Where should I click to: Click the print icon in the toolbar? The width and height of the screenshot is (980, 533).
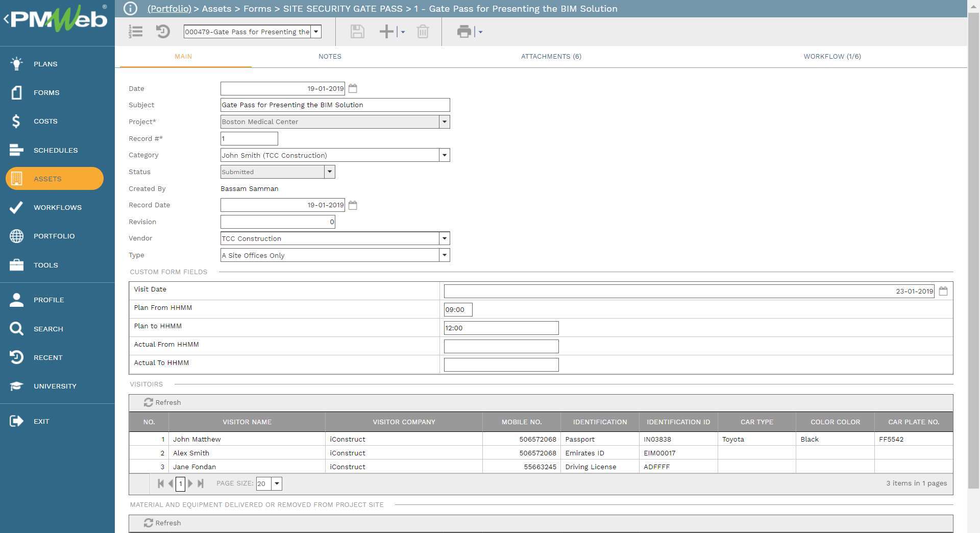pyautogui.click(x=463, y=32)
